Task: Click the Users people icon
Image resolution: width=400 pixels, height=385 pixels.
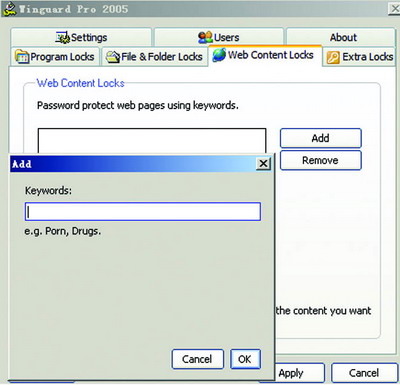Action: point(205,37)
